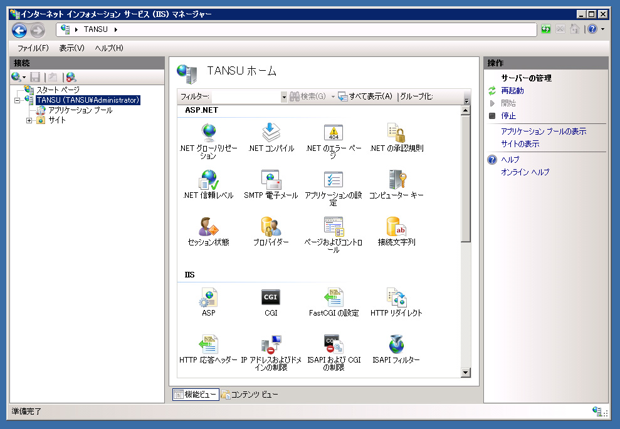Image resolution: width=620 pixels, height=429 pixels.
Task: Collapse the TANSU server tree node
Action: click(17, 100)
